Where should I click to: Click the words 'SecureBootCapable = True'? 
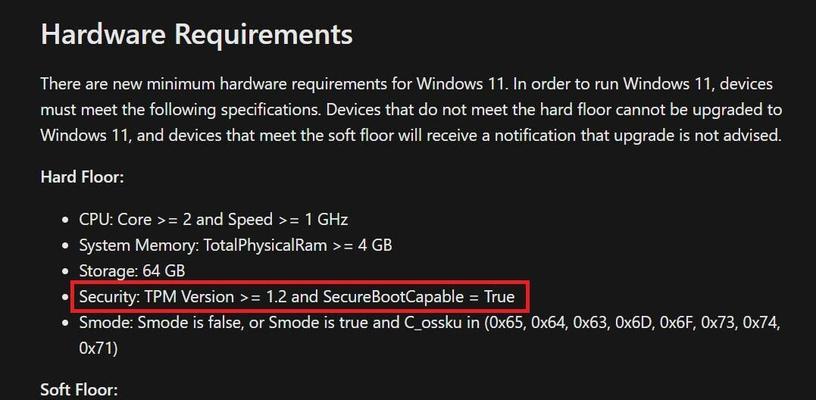pos(418,297)
